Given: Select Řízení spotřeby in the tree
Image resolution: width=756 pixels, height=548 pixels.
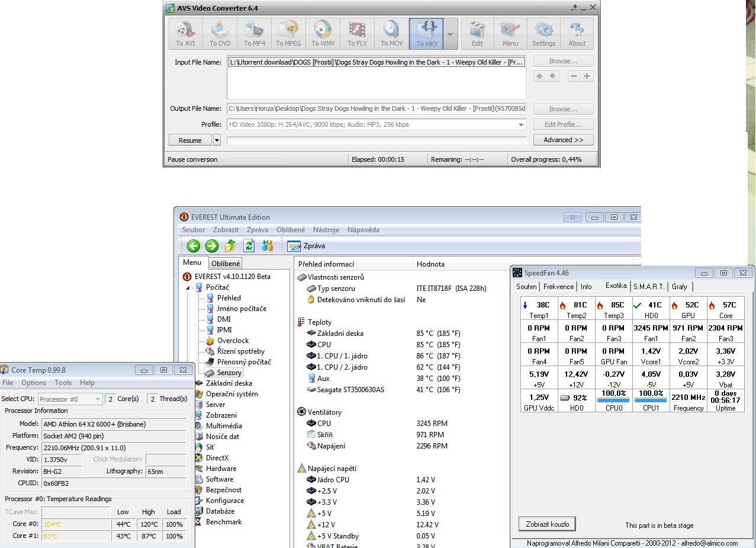Looking at the screenshot, I should (240, 351).
